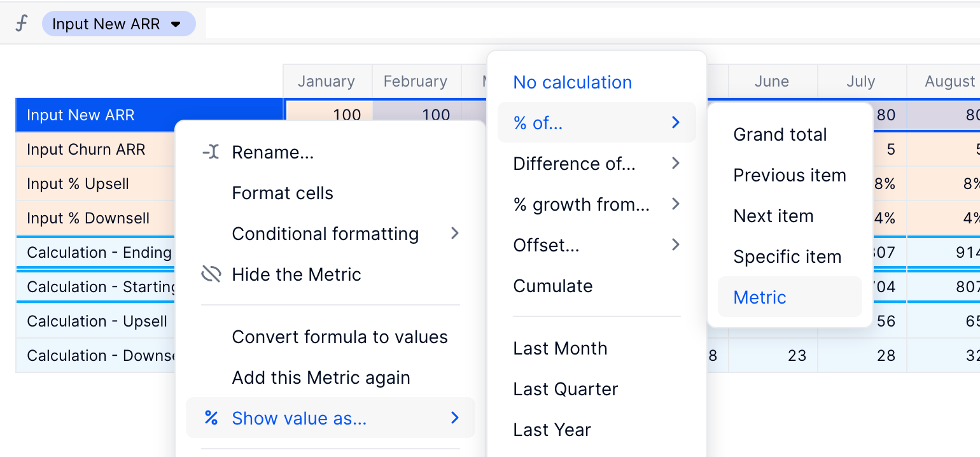Viewport: 980px width, 457px height.
Task: Expand the Difference of submenu chevron
Action: 676,164
